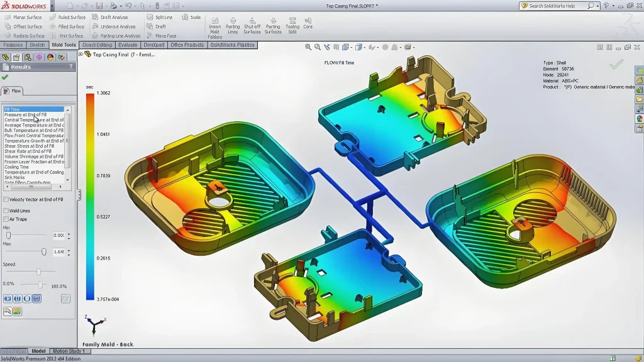Viewport: 644px width, 362px height.
Task: Click result list scroll-down arrow
Action: pyautogui.click(x=68, y=180)
